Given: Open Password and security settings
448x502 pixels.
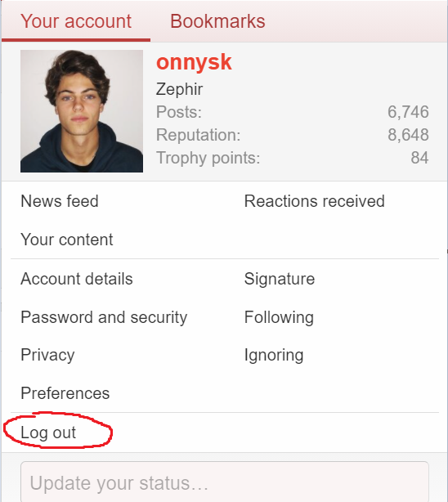Looking at the screenshot, I should pyautogui.click(x=104, y=317).
